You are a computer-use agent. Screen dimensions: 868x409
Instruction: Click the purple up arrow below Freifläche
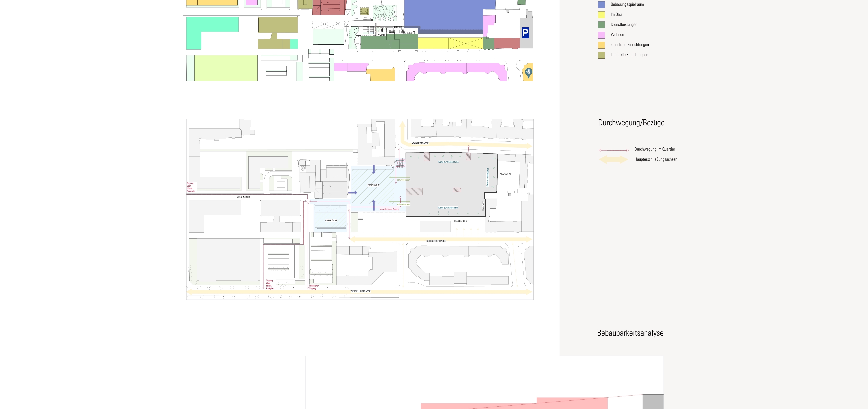click(x=373, y=205)
